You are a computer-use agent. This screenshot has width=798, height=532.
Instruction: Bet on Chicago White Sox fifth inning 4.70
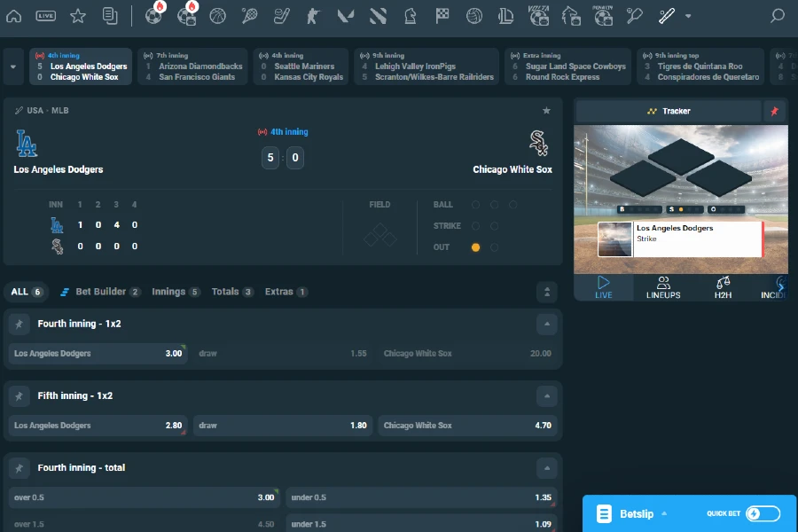click(467, 426)
